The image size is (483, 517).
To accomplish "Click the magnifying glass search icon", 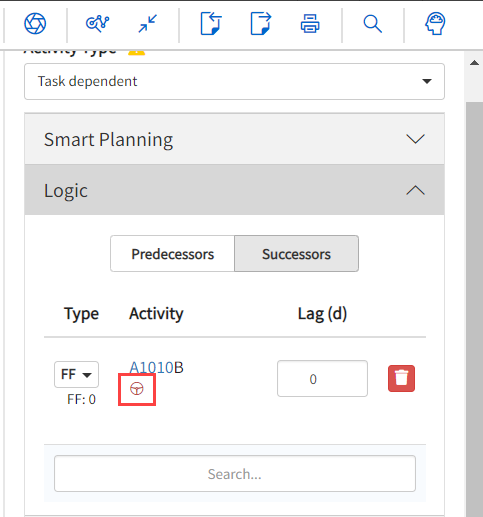I will point(372,24).
